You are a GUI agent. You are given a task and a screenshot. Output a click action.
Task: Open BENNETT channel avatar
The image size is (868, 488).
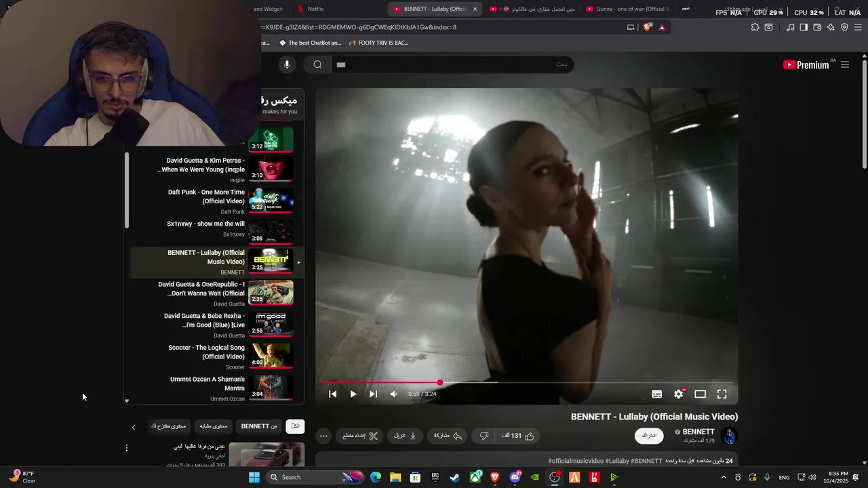click(x=729, y=436)
